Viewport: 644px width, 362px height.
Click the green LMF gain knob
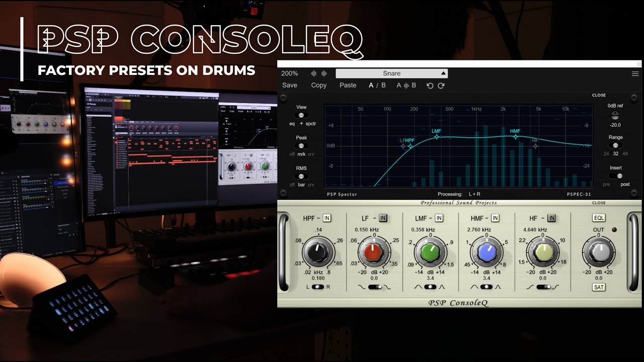430,252
